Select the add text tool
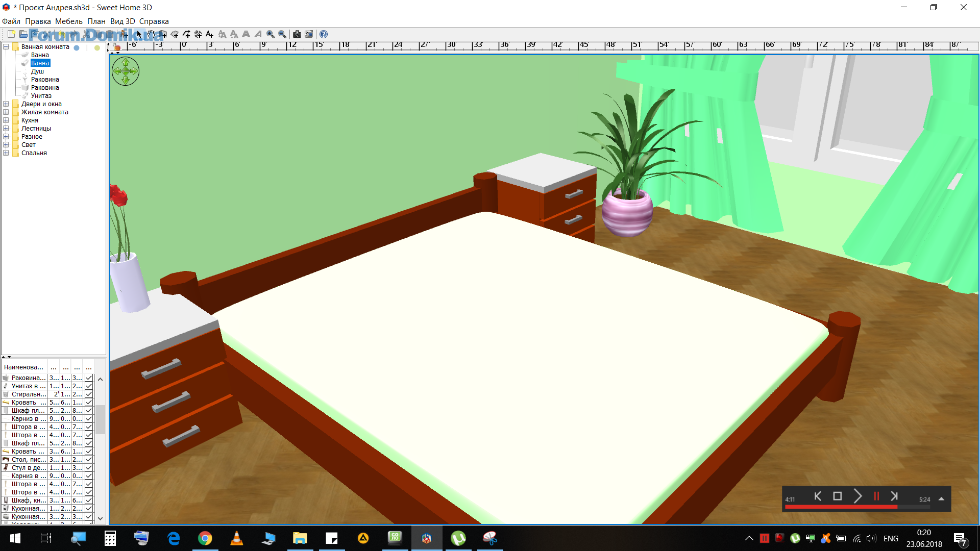The width and height of the screenshot is (980, 551). point(209,34)
